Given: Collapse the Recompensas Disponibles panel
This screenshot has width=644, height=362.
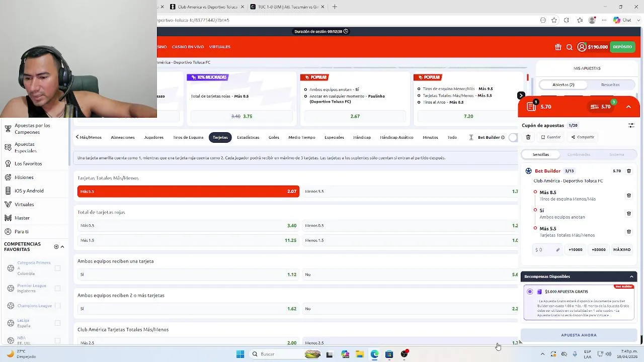Looking at the screenshot, I should tap(631, 277).
